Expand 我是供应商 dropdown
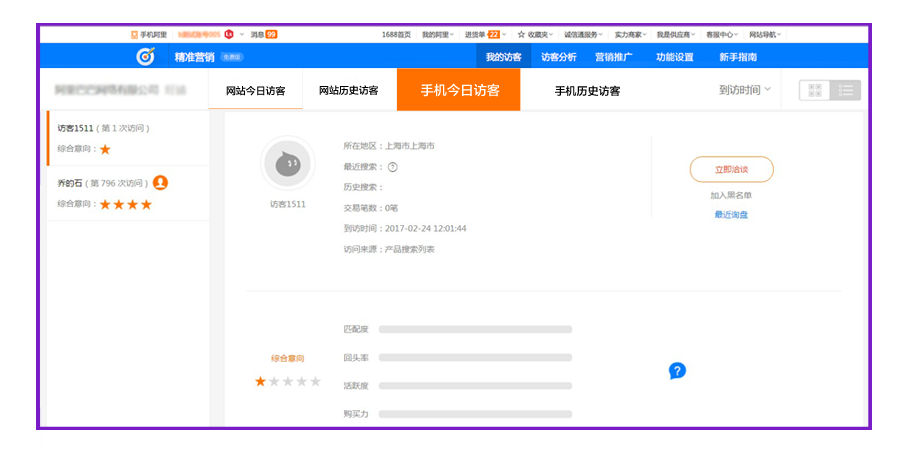The image size is (922, 476). 676,35
